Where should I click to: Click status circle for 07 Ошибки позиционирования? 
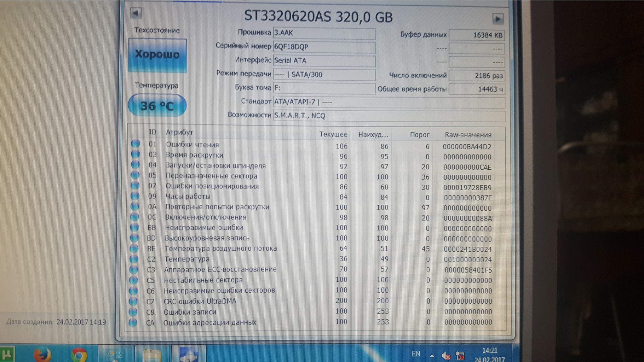pos(135,185)
